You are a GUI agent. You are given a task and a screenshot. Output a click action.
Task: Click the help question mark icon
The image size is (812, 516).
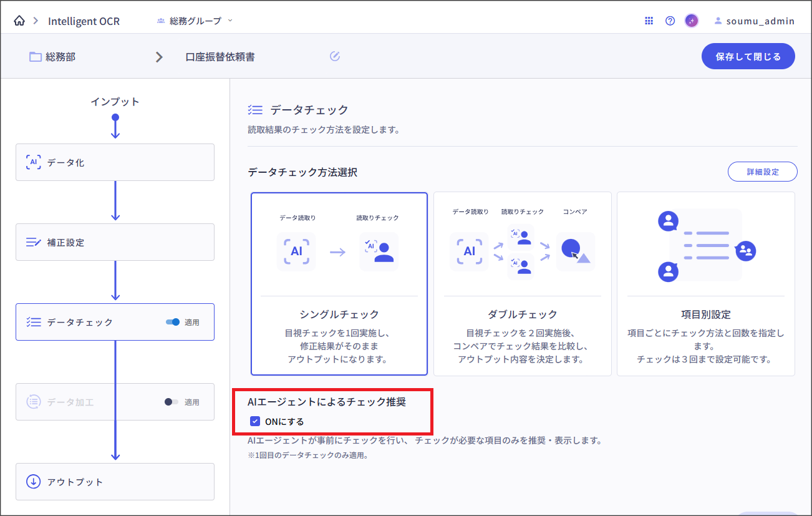(x=670, y=20)
